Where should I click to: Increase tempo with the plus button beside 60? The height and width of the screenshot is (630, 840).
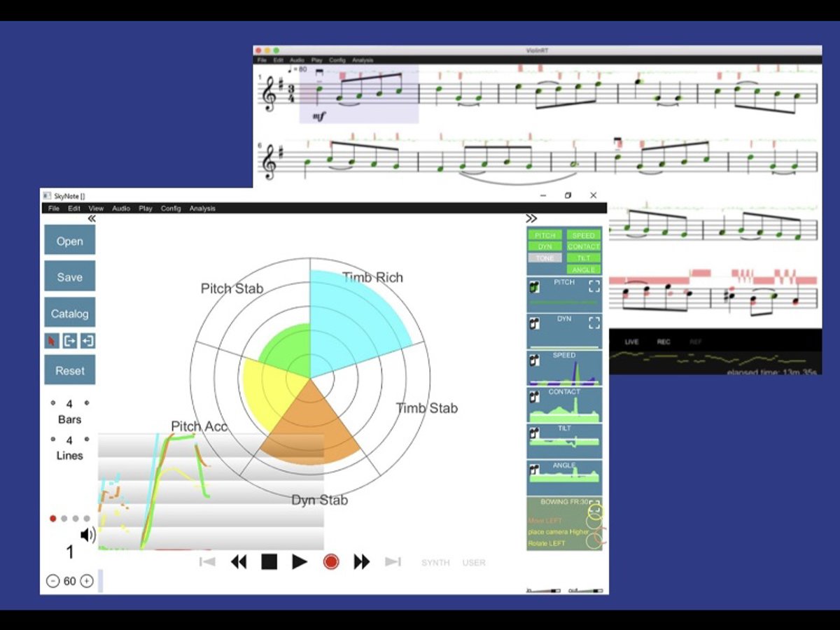87,581
